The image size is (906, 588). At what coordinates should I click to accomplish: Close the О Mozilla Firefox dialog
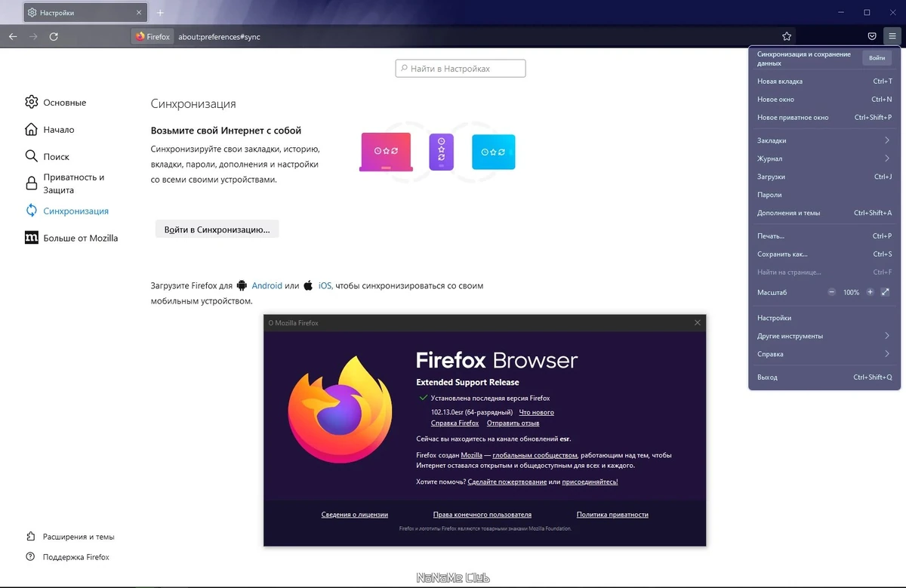pyautogui.click(x=698, y=322)
